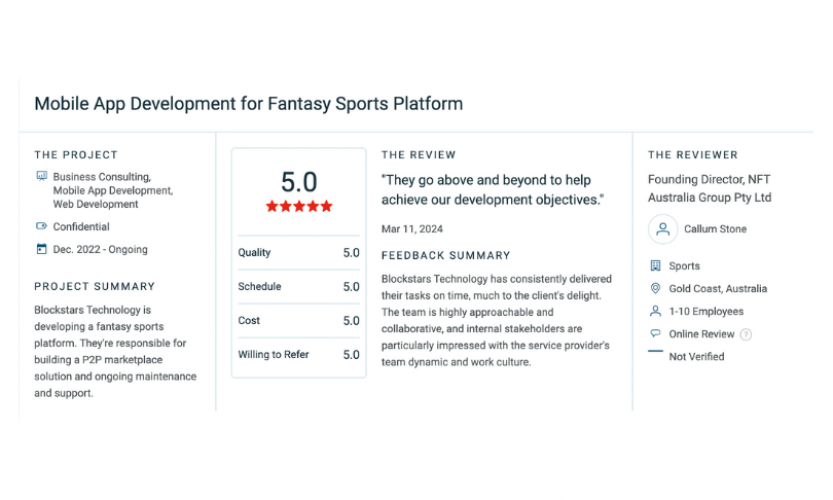The image size is (833, 500).
Task: Click the reviewer name Callum Stone
Action: [x=715, y=229]
